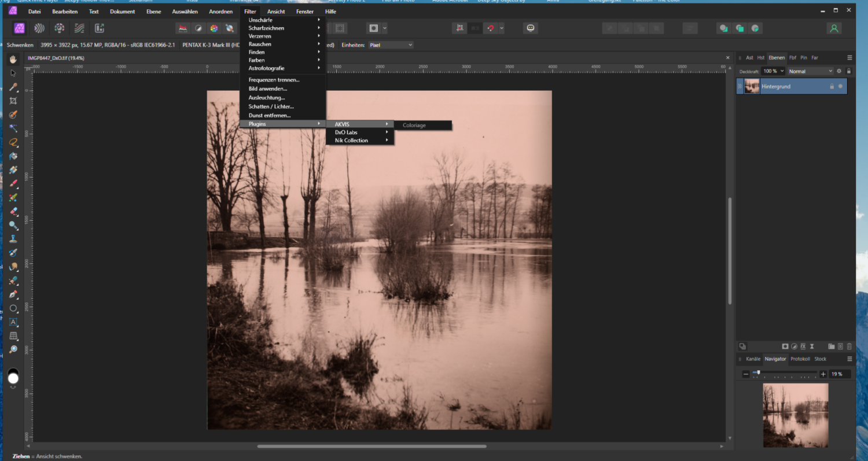
Task: Open the Einheiten Pixel dropdown
Action: 391,45
